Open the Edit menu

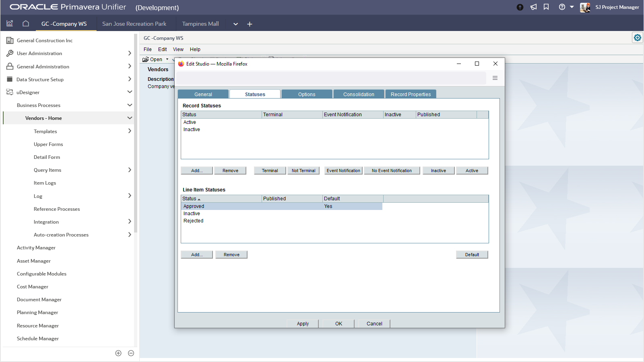163,49
